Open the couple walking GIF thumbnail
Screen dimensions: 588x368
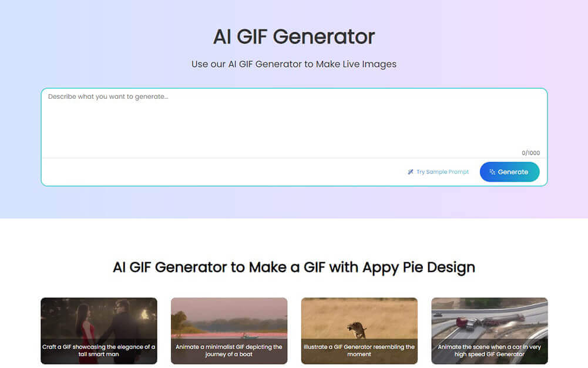(99, 317)
